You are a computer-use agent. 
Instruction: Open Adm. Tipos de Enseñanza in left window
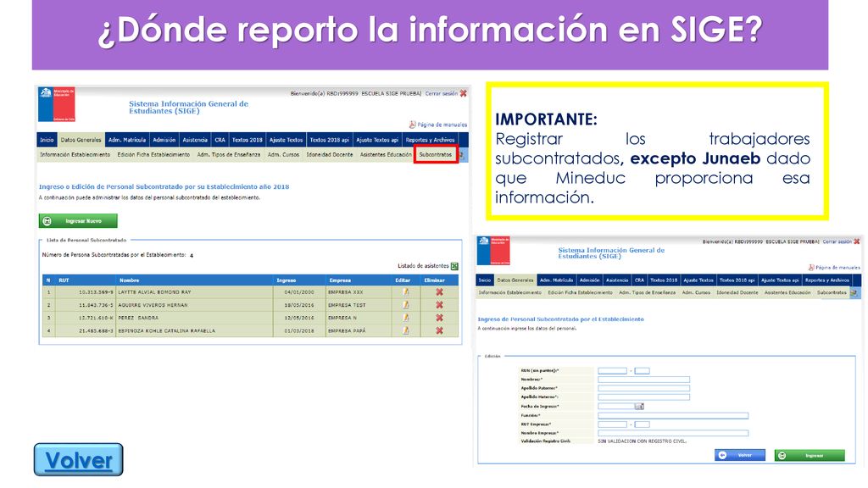coord(229,155)
